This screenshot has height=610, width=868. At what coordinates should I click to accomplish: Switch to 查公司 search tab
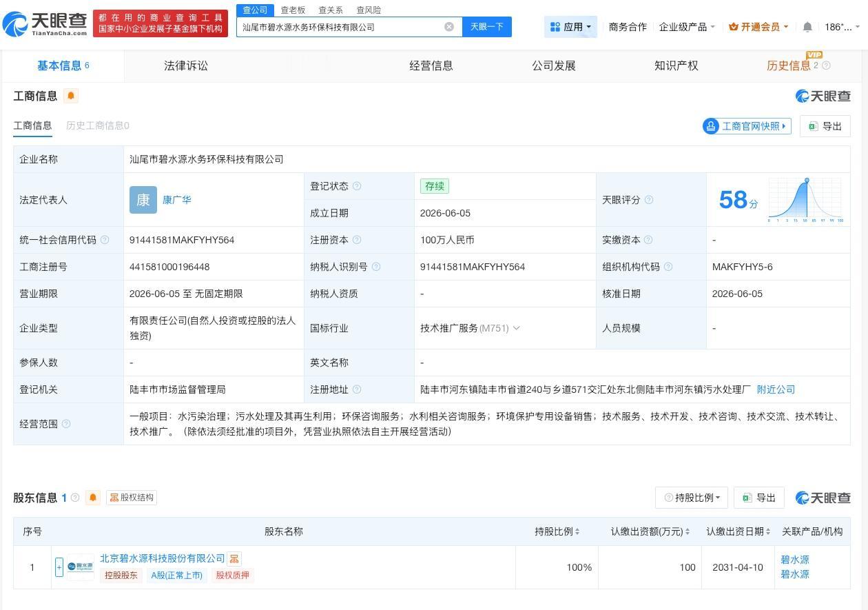pyautogui.click(x=255, y=10)
